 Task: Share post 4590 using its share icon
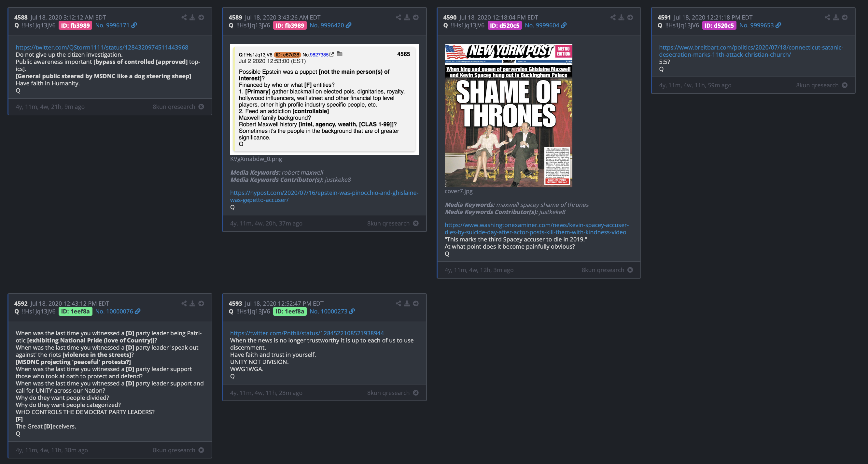tap(613, 17)
